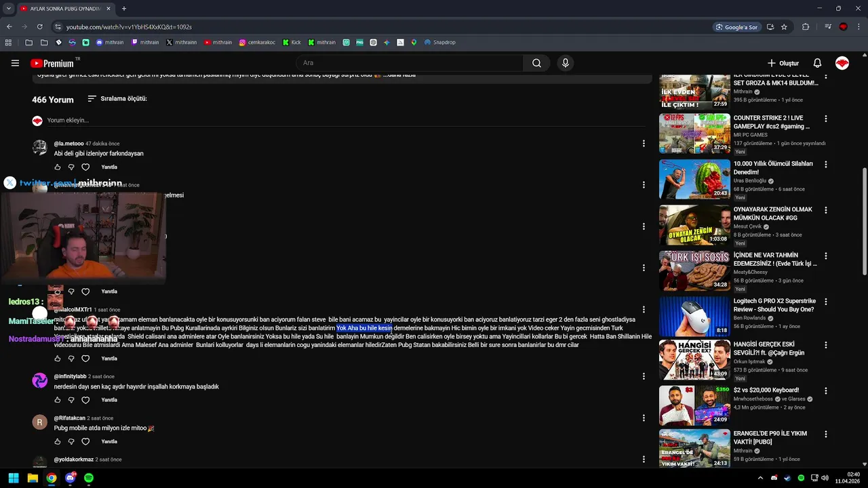The height and width of the screenshot is (488, 868).
Task: Open options menu for @MalcolMXTr1 comment
Action: click(644, 309)
